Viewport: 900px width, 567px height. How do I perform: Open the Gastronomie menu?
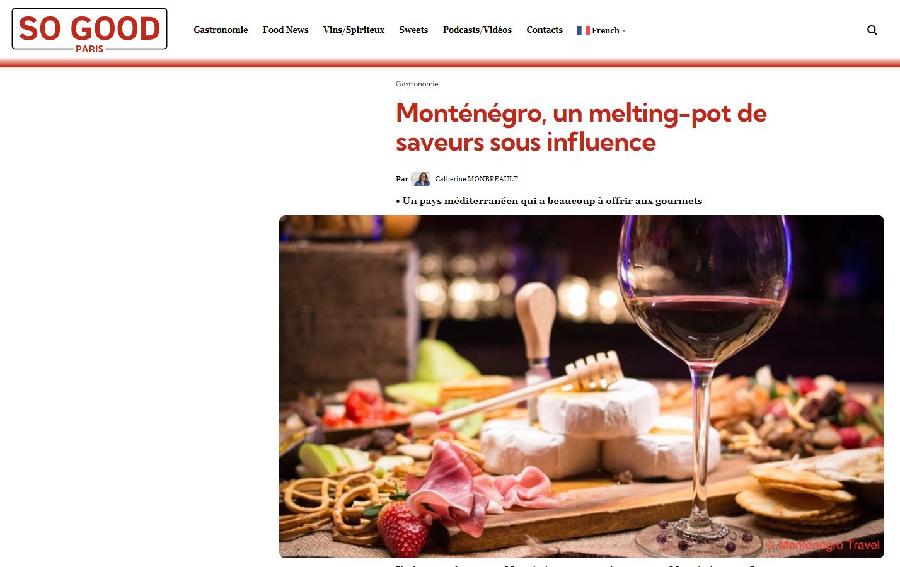[x=220, y=30]
